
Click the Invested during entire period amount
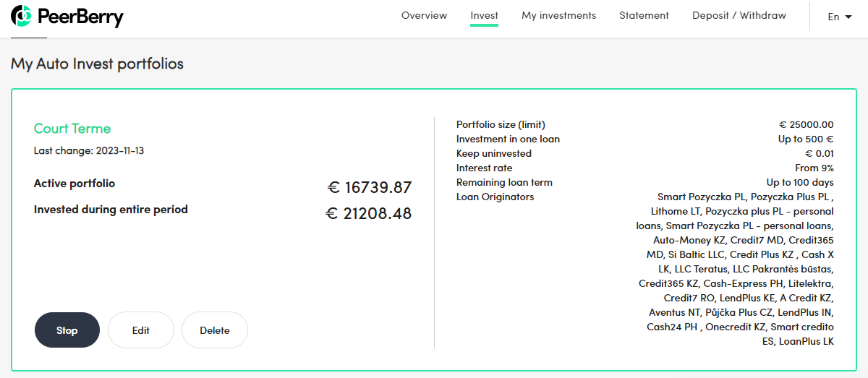[368, 213]
